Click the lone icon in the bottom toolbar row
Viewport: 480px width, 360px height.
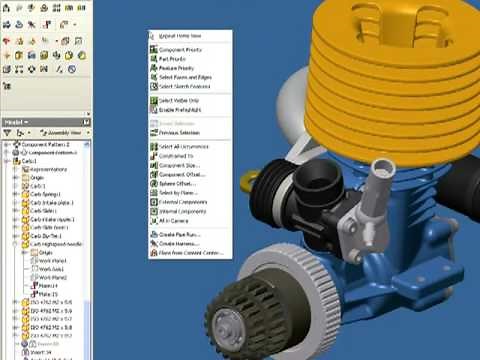7,86
